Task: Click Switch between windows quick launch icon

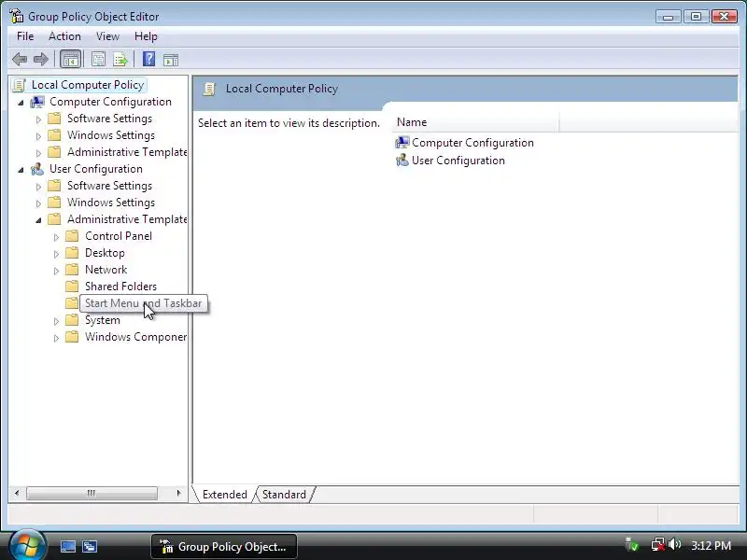Action: pos(90,546)
